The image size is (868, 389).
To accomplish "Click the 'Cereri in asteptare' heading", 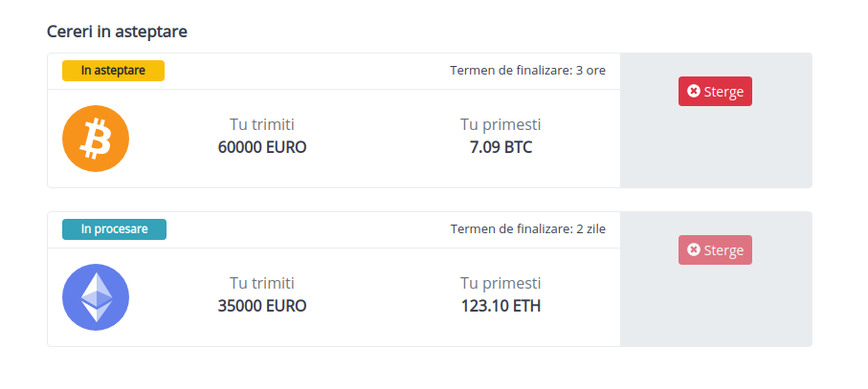I will (117, 32).
